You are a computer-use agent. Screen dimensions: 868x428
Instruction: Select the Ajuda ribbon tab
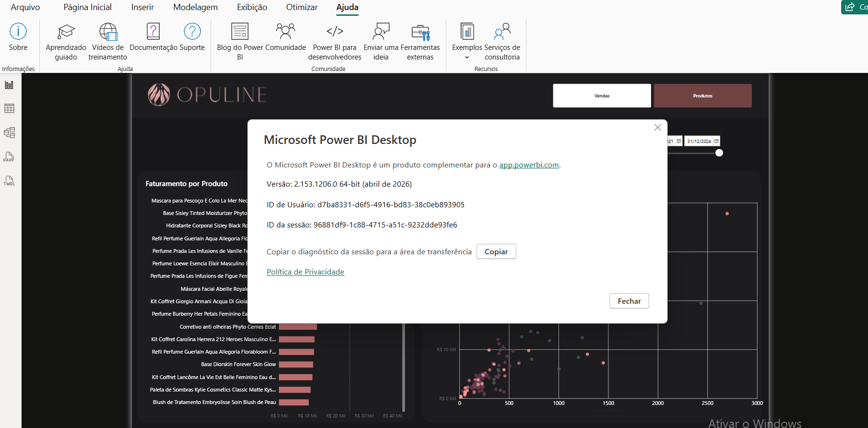tap(347, 7)
